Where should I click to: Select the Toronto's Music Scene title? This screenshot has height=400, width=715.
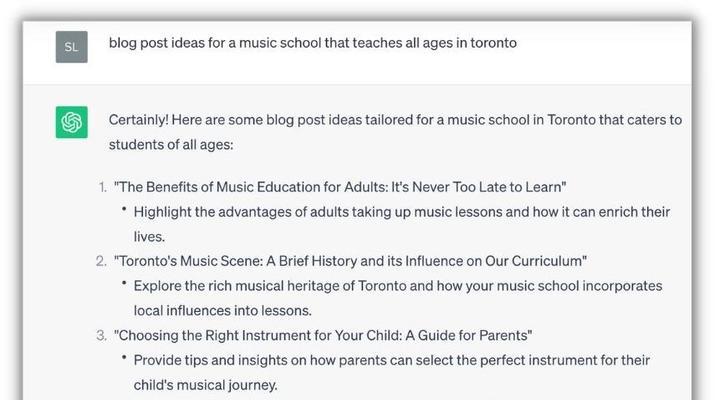coord(350,261)
